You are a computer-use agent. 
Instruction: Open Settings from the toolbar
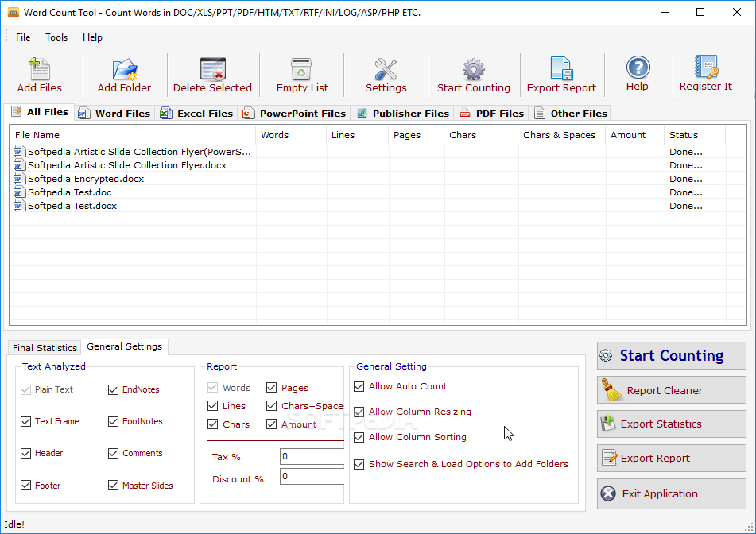click(386, 75)
